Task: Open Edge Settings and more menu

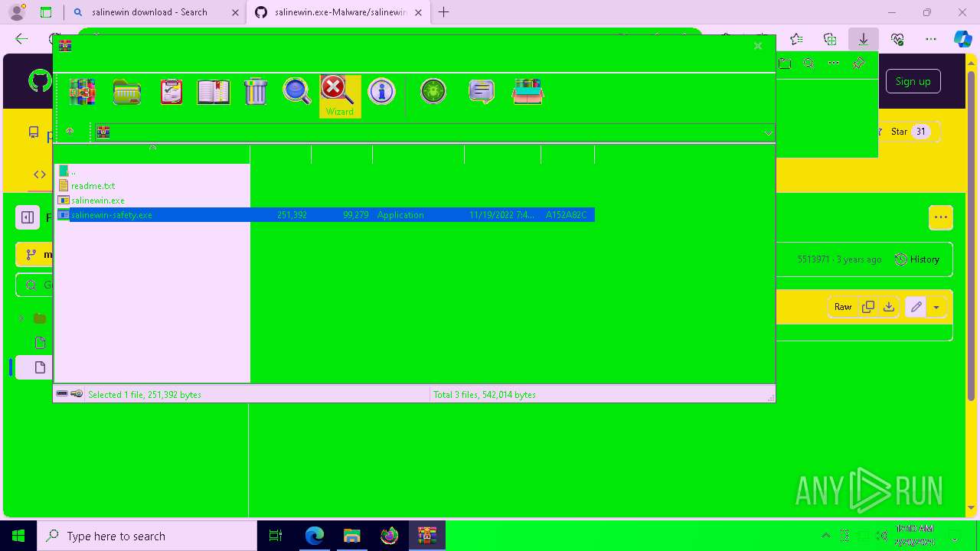Action: [x=931, y=39]
